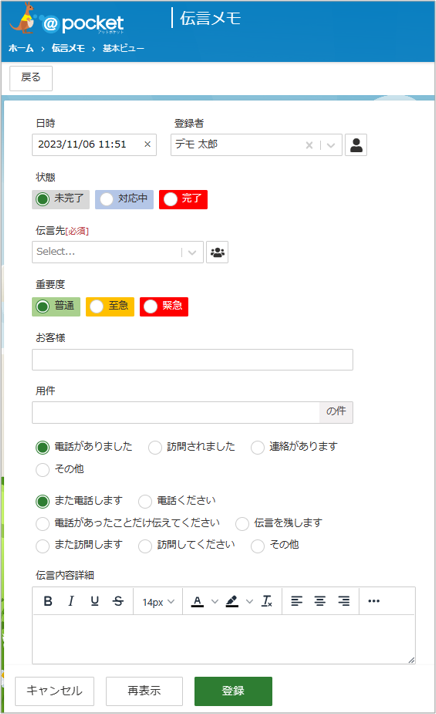Choose the 電話ください option
436x714 pixels.
[x=145, y=502]
